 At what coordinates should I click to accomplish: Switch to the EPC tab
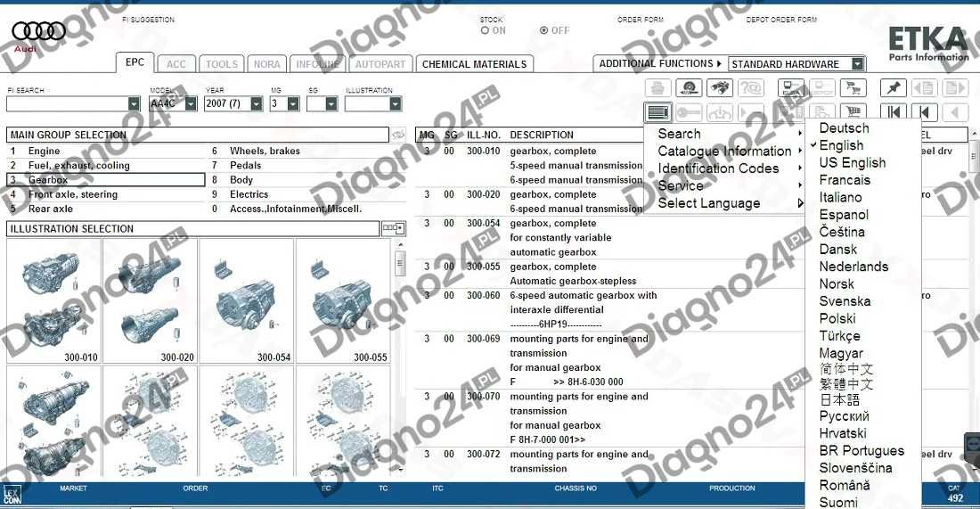tap(135, 62)
